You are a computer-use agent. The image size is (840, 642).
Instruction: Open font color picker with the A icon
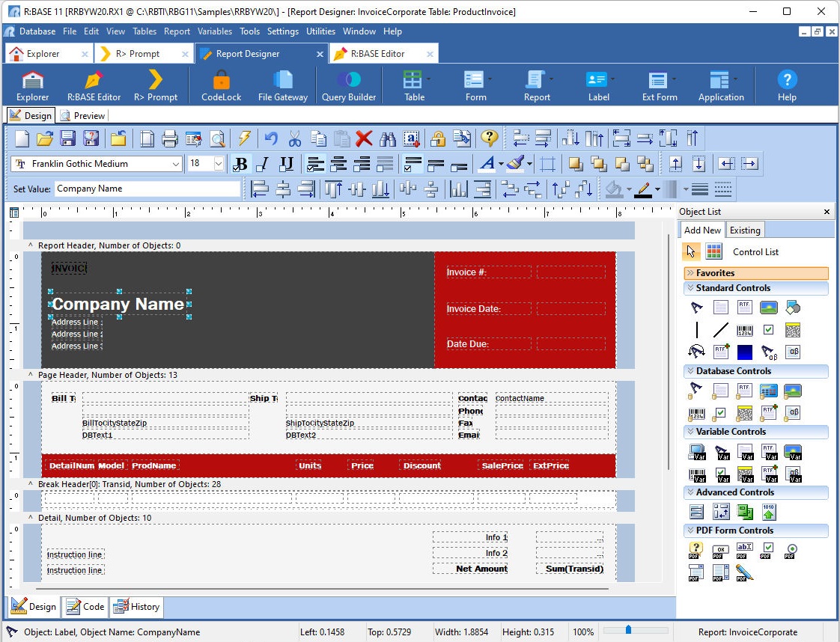(487, 164)
